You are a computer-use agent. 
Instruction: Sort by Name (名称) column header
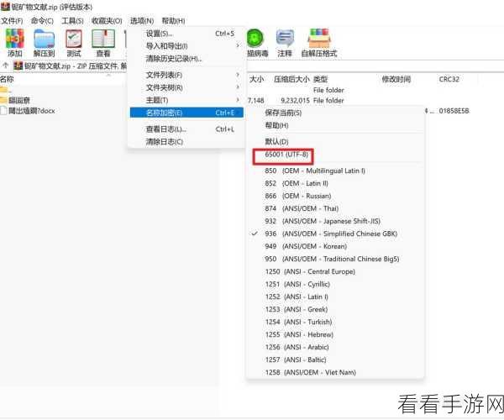click(x=7, y=79)
